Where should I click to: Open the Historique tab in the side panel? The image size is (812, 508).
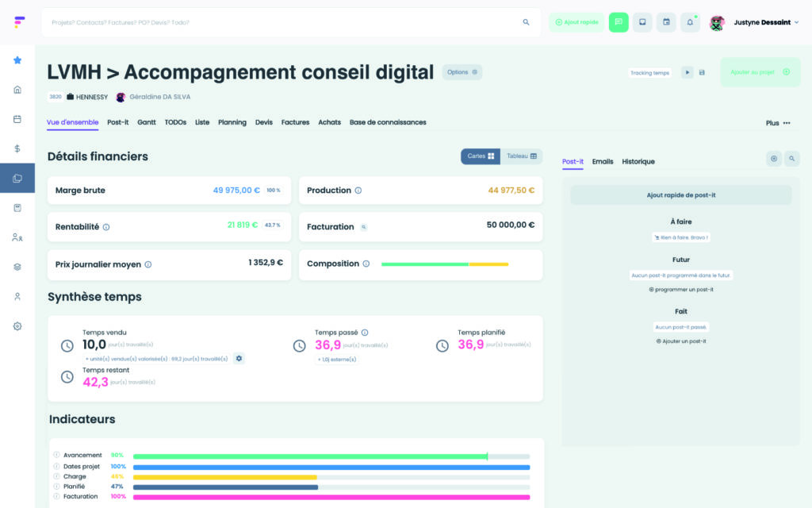click(638, 162)
